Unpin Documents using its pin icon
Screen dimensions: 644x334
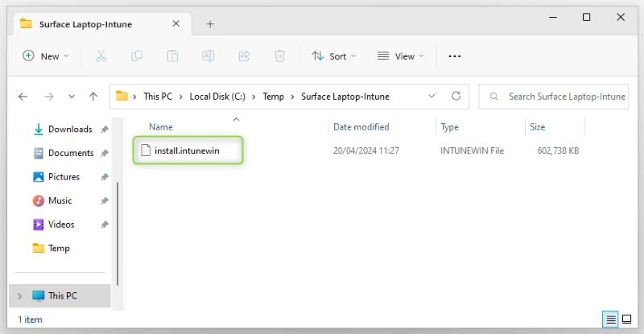click(x=105, y=153)
